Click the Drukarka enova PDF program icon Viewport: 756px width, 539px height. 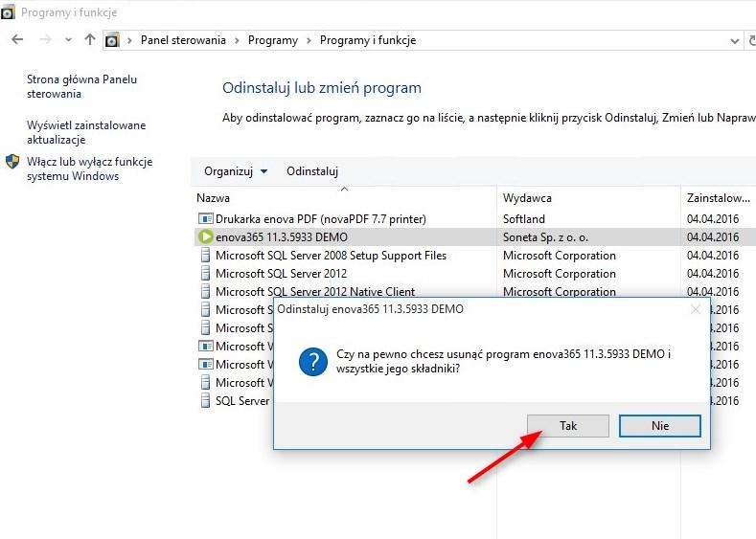coord(205,218)
